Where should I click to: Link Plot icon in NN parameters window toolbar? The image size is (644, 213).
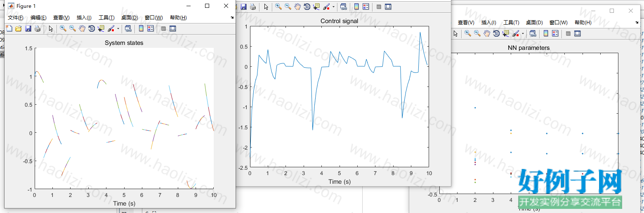point(533,33)
